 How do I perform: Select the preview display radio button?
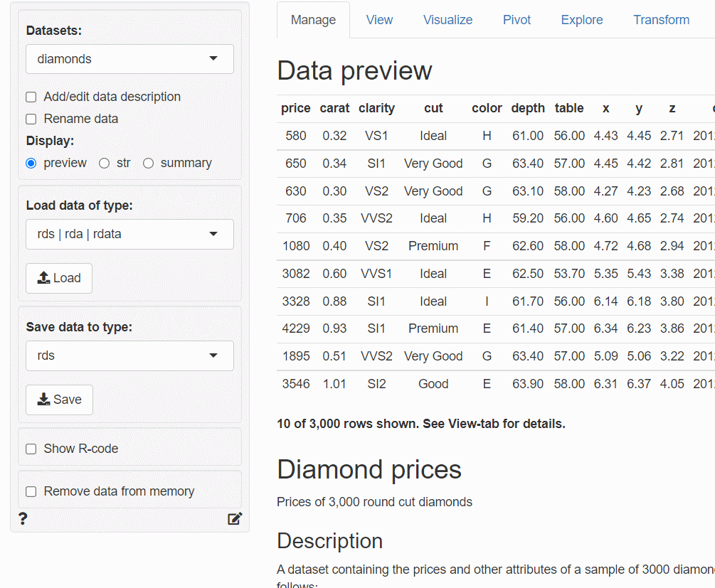(31, 164)
